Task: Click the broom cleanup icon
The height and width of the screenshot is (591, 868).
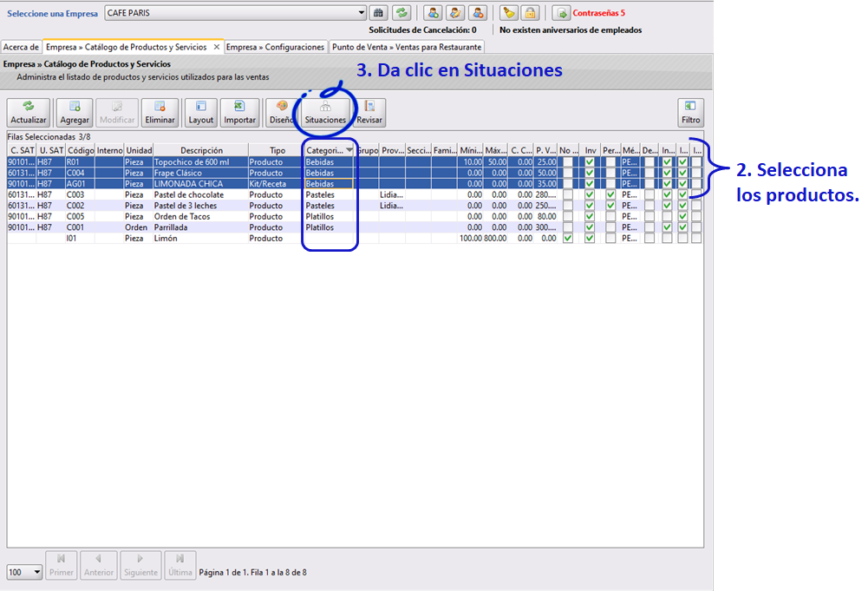Action: click(508, 13)
